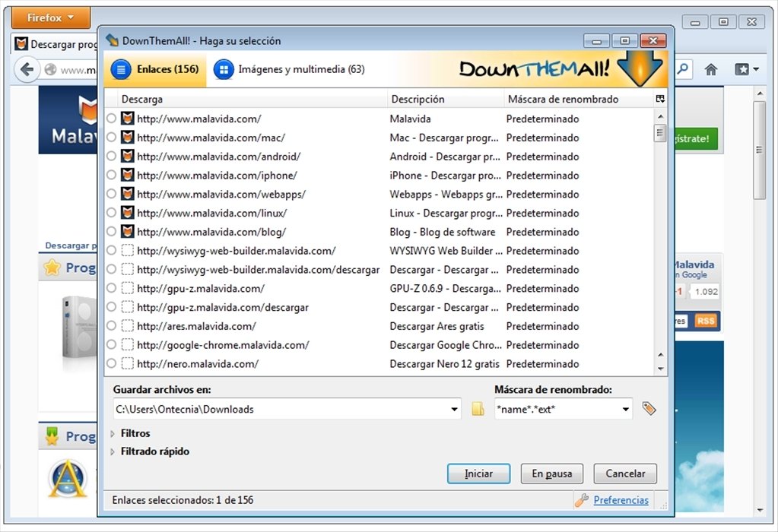Click the RSS badge on Malavida page
Screen dimensions: 778x532
click(x=705, y=321)
